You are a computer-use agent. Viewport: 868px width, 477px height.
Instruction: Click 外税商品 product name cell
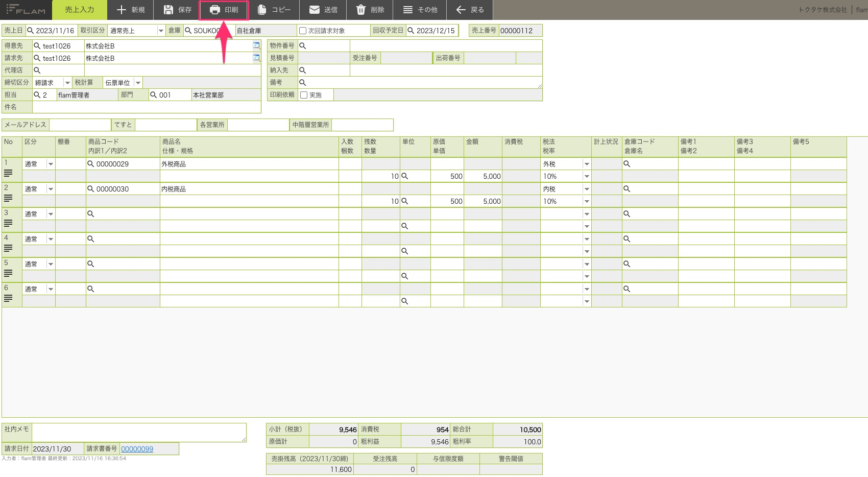pyautogui.click(x=249, y=164)
